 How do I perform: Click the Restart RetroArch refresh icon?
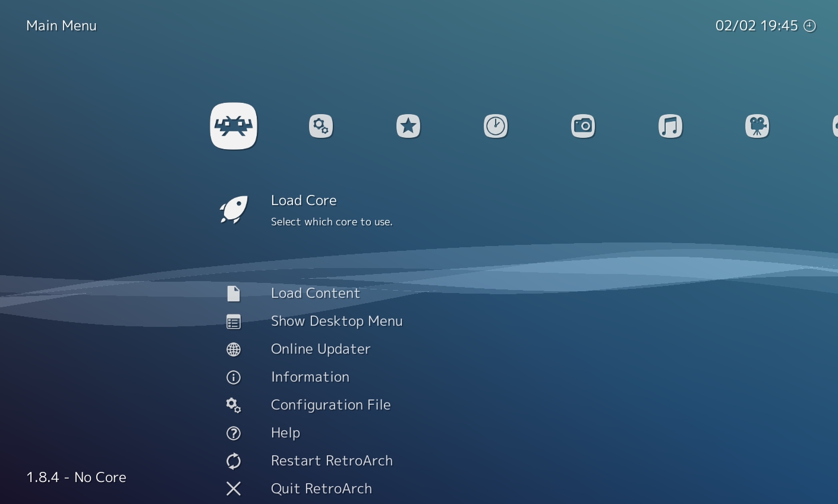point(234,461)
